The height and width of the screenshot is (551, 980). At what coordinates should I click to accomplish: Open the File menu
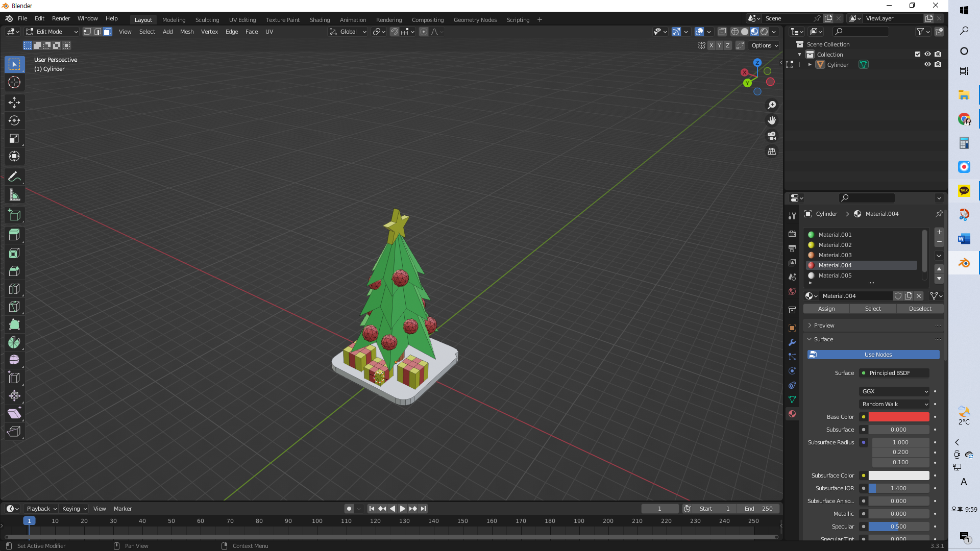tap(22, 18)
